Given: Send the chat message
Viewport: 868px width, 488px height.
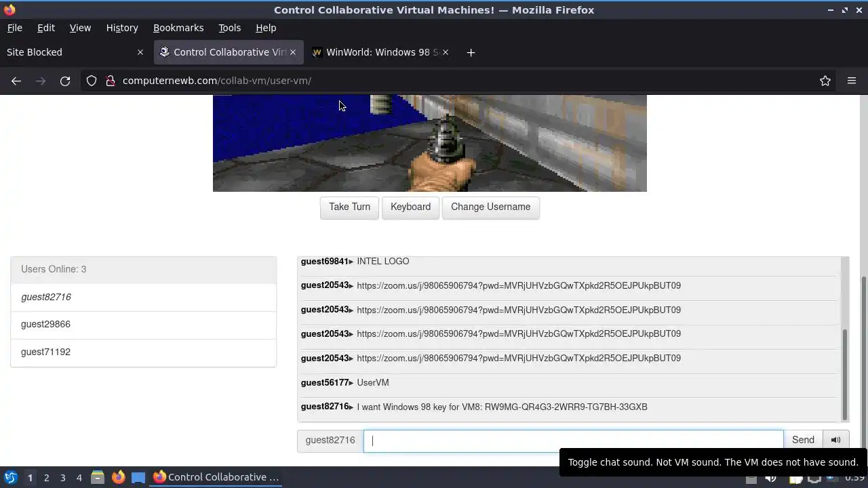Looking at the screenshot, I should [x=803, y=440].
